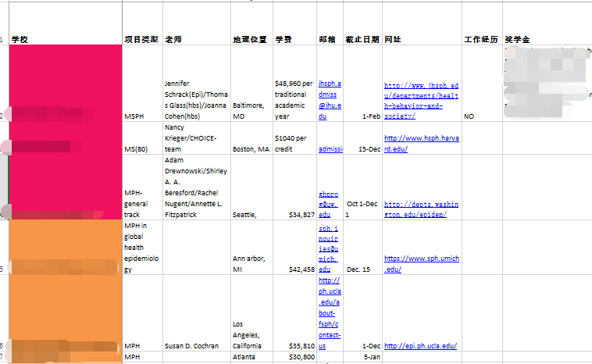Select the Los Angeles, California cell
This screenshot has width=592, height=364.
click(x=251, y=313)
